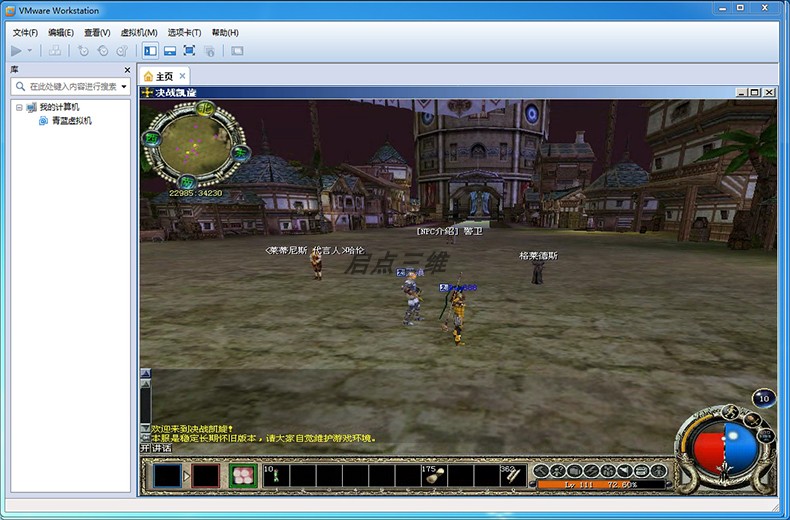This screenshot has height=520, width=790.
Task: Click the blue mana orb half
Action: click(x=742, y=447)
